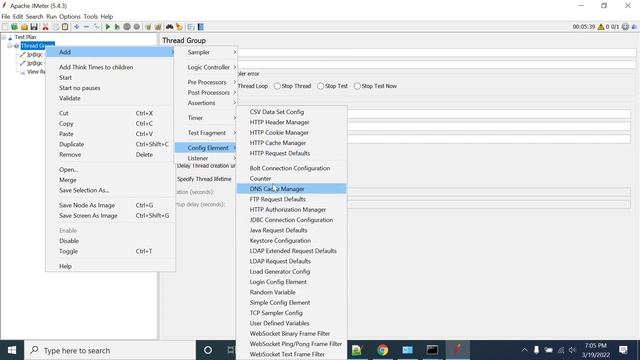Click the Cut scissors toolbar icon
The image size is (640, 360).
click(45, 27)
